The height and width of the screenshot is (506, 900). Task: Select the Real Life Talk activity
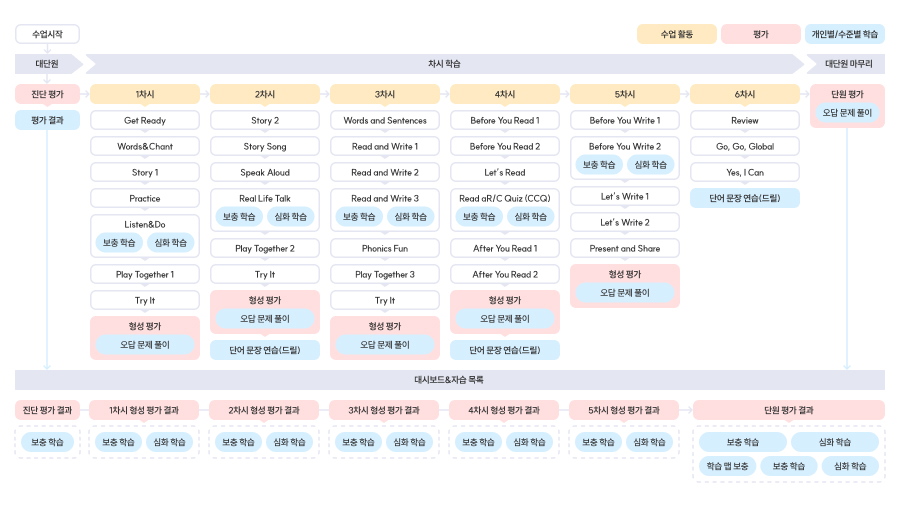click(x=265, y=198)
